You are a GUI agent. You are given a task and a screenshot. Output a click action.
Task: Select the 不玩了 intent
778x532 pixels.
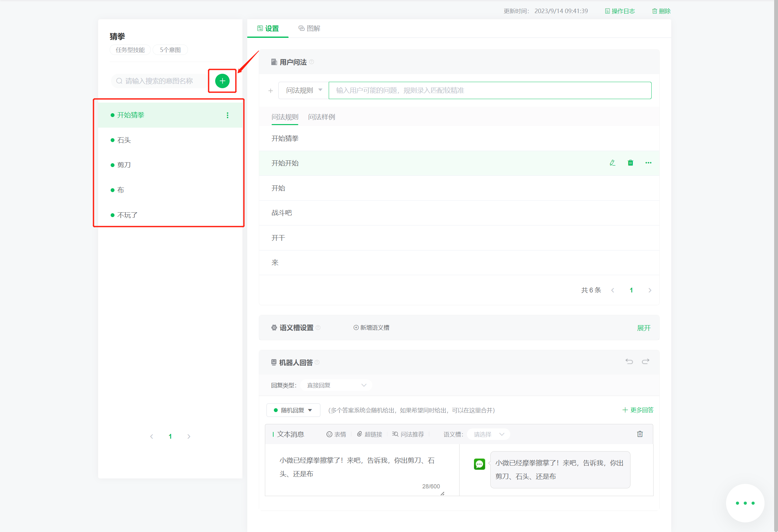click(170, 215)
